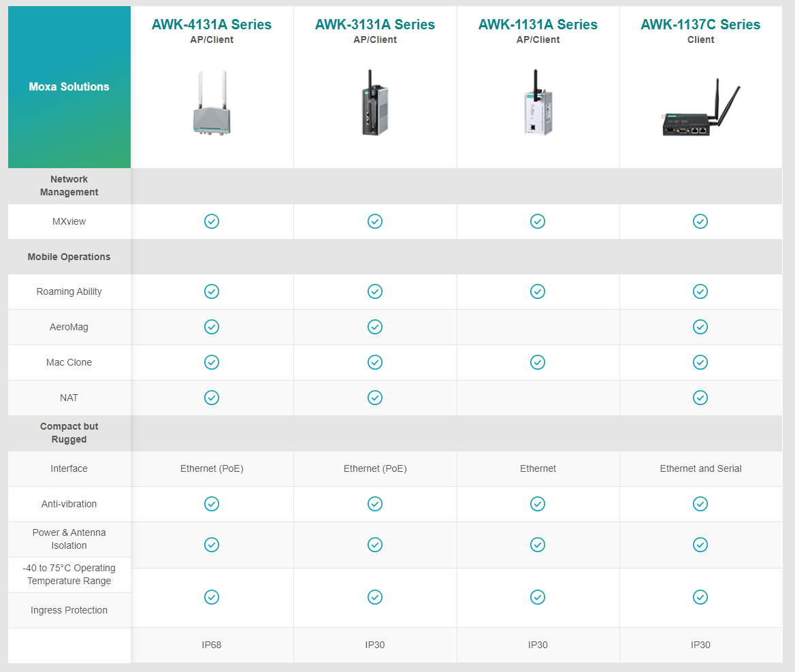Click NAT checkmark under AWK-1137C
Viewport: 795px width, 672px height.
coord(700,398)
